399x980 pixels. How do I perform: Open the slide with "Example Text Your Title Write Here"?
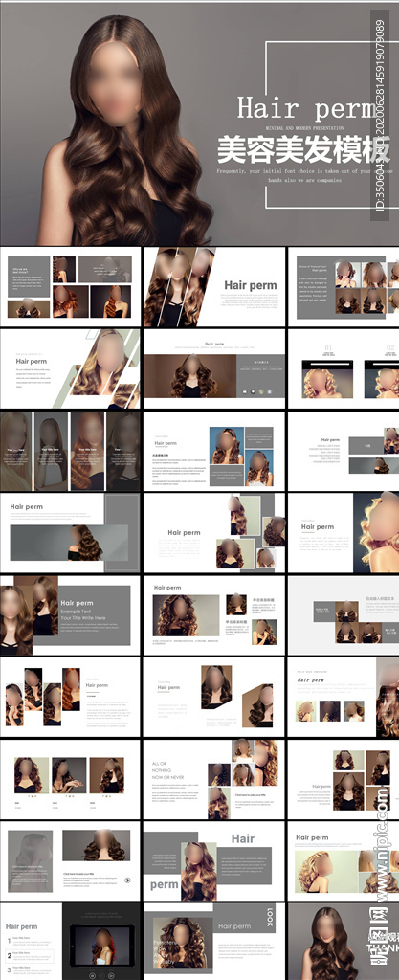click(70, 615)
